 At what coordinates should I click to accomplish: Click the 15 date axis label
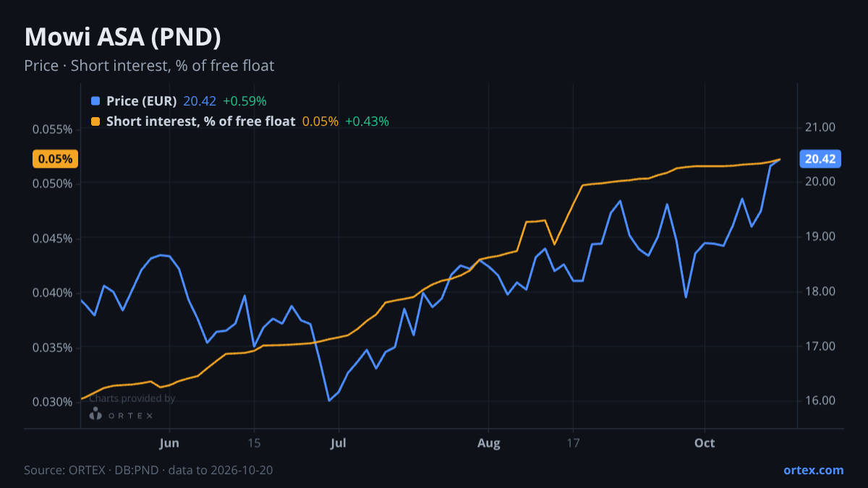(254, 442)
